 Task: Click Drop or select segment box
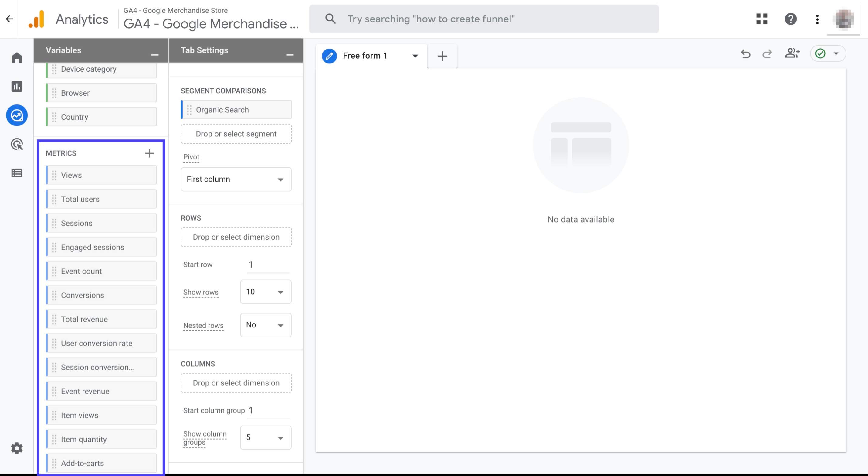pyautogui.click(x=236, y=134)
